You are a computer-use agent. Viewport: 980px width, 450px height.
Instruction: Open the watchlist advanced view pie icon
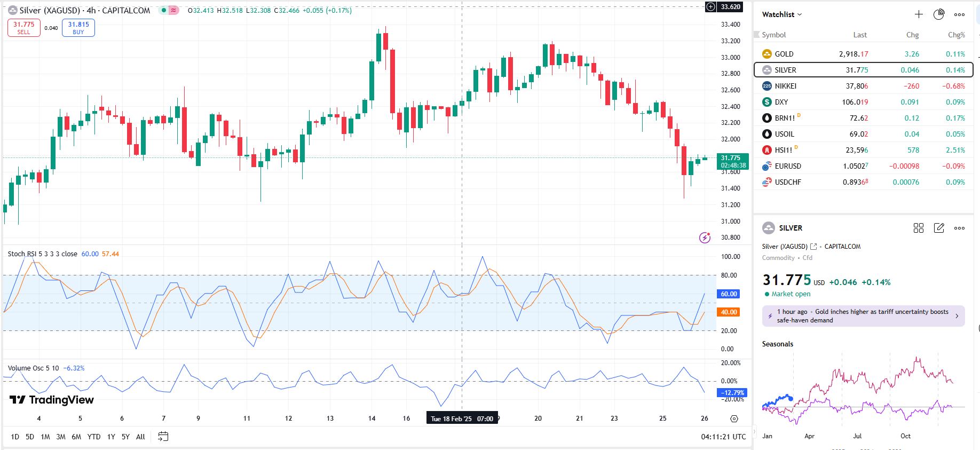(x=939, y=14)
